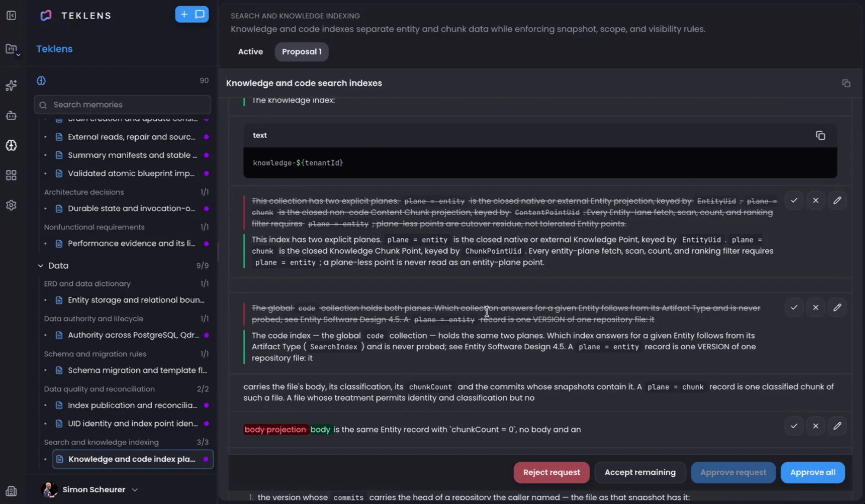865x504 pixels.
Task: Open the robot agent icon in sidebar
Action: (x=11, y=115)
